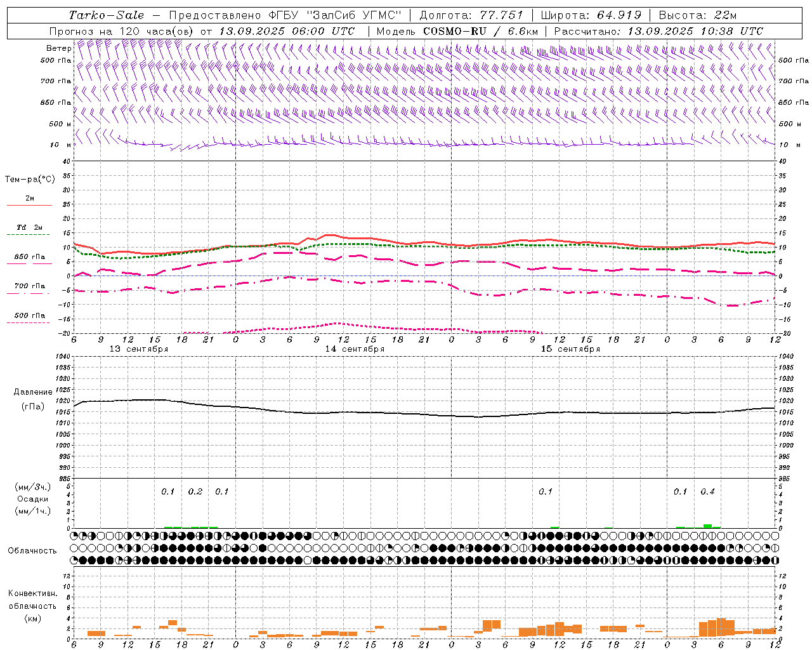The width and height of the screenshot is (812, 650).
Task: Click the "Облачность" cloud cover label
Action: (x=32, y=551)
